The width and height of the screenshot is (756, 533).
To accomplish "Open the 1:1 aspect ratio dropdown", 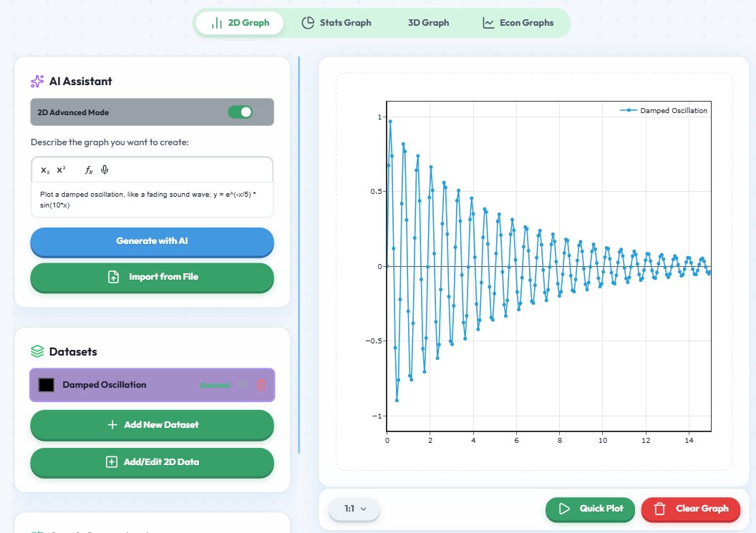I will coord(354,509).
